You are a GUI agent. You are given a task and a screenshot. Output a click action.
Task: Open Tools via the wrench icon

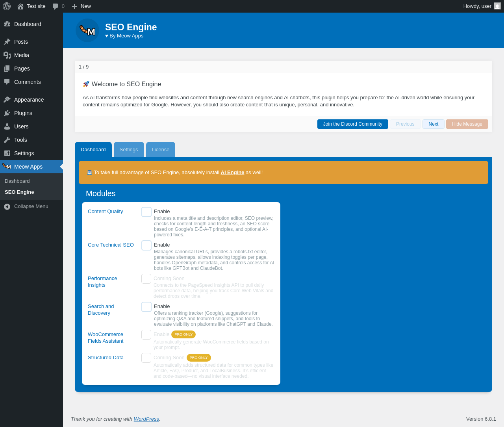[7, 140]
